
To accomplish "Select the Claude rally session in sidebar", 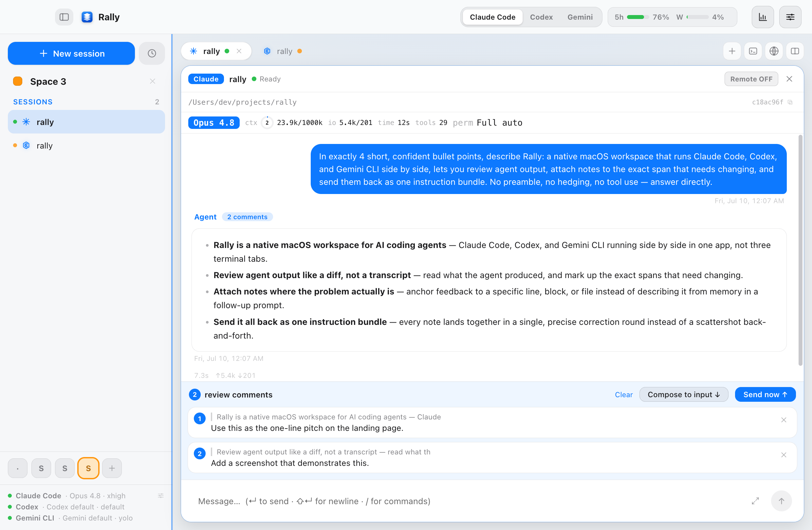I will point(86,122).
